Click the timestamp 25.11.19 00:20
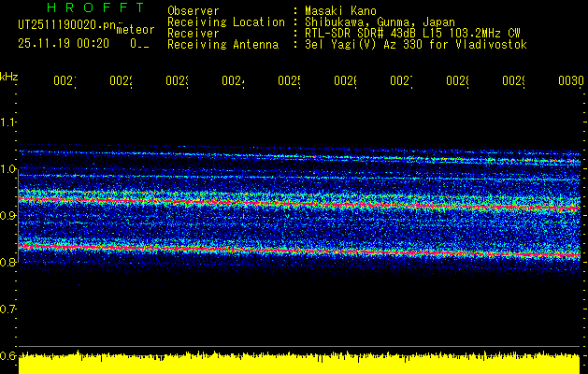 (x=64, y=44)
